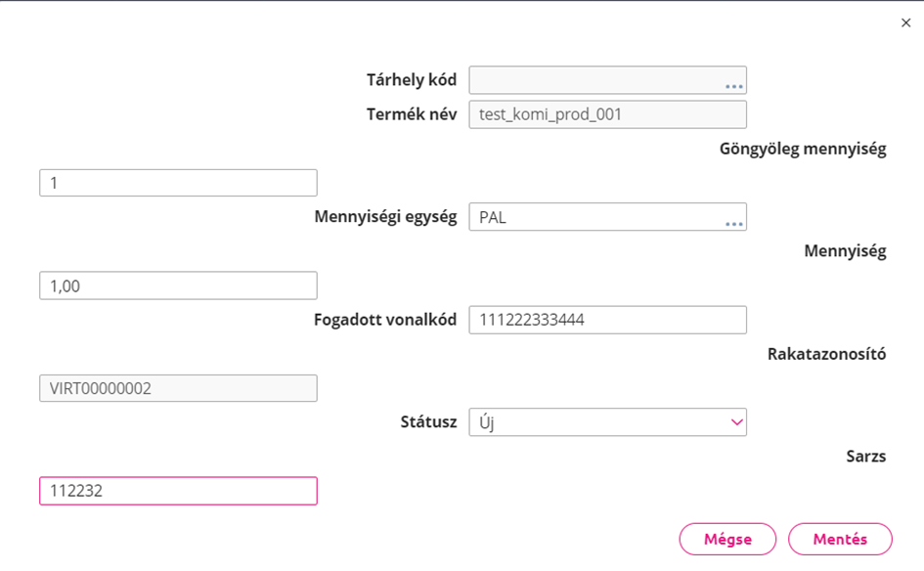Viewport: 924px width, 571px height.
Task: Expand the Státusz dropdown chevron
Action: [x=736, y=422]
